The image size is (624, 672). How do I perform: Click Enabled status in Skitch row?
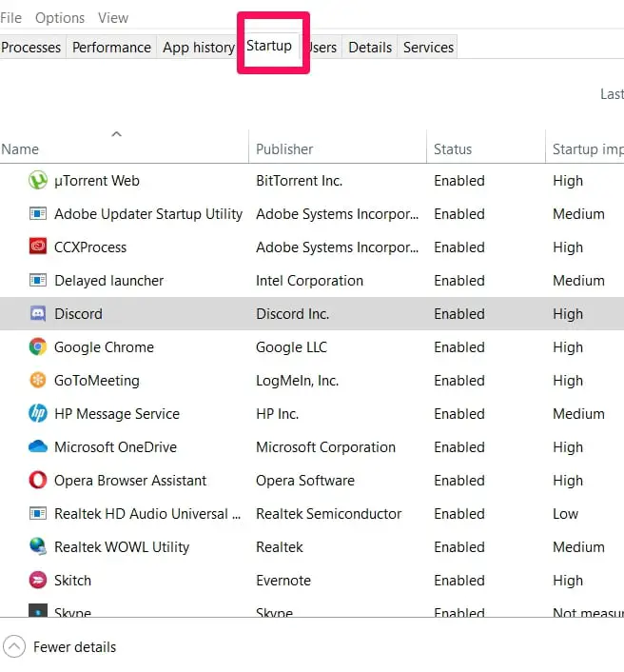click(x=459, y=581)
